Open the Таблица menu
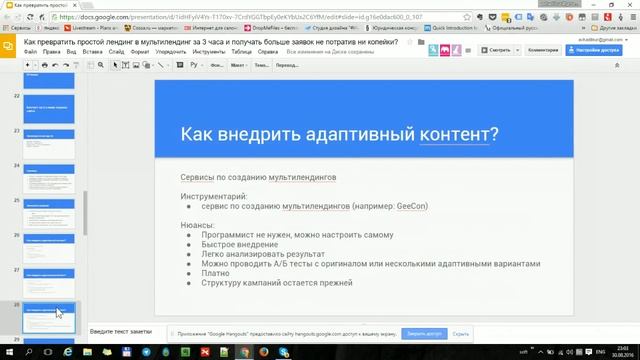This screenshot has width=640, height=360. click(242, 52)
